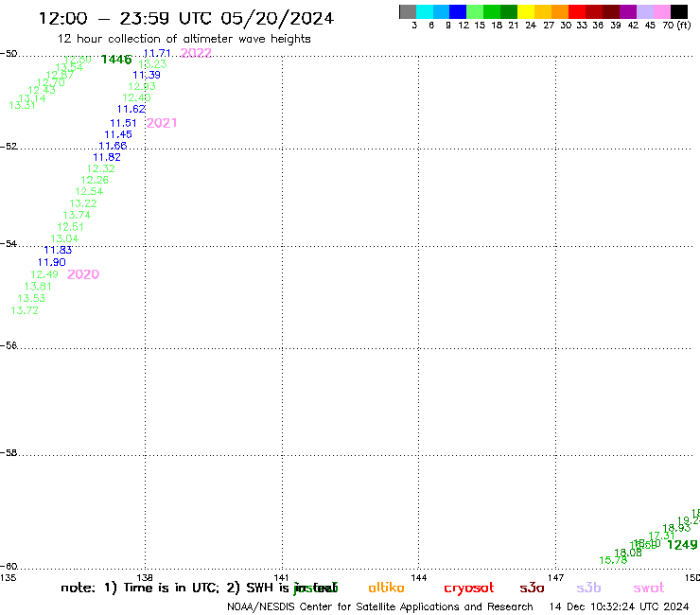Select the black swatch ending the legend

(x=679, y=11)
